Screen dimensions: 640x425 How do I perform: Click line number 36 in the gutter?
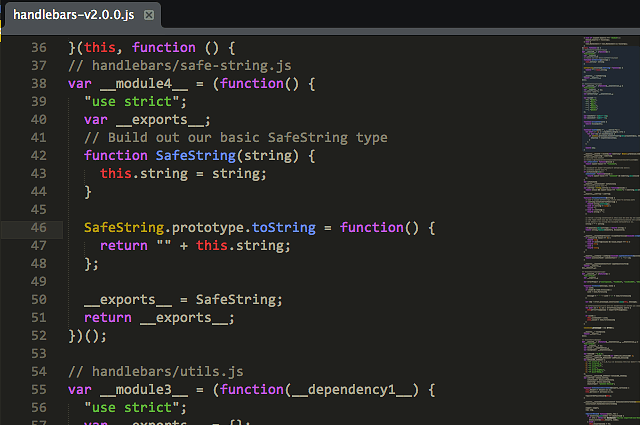tap(39, 48)
